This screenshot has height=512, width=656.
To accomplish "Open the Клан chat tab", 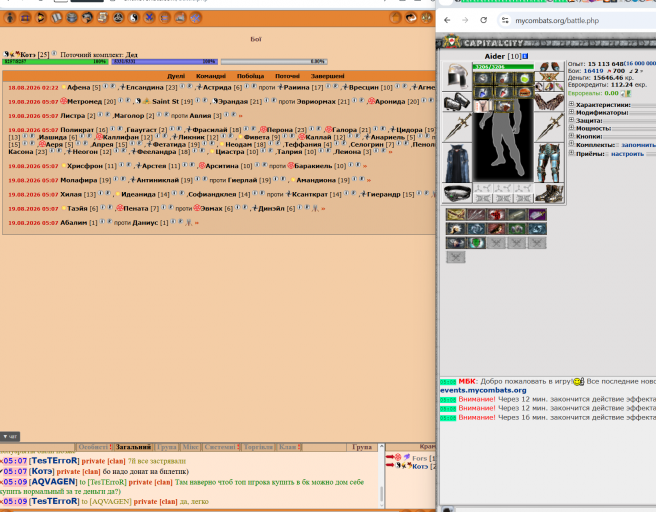I will coord(289,447).
